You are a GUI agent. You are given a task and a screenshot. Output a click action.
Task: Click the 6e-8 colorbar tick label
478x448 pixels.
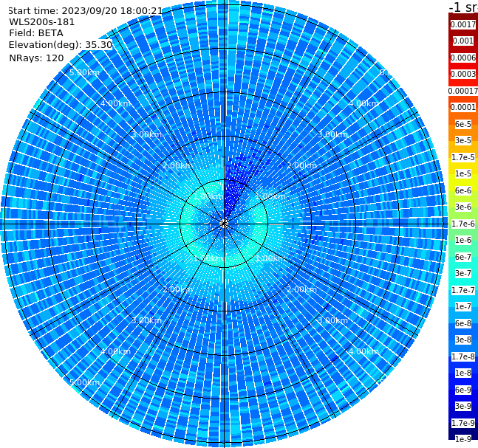(463, 323)
